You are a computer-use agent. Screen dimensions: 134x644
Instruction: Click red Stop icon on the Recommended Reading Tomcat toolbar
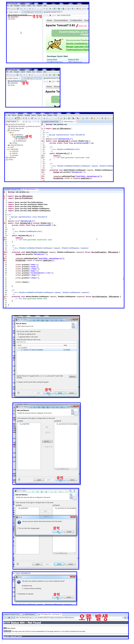(x=50, y=15)
